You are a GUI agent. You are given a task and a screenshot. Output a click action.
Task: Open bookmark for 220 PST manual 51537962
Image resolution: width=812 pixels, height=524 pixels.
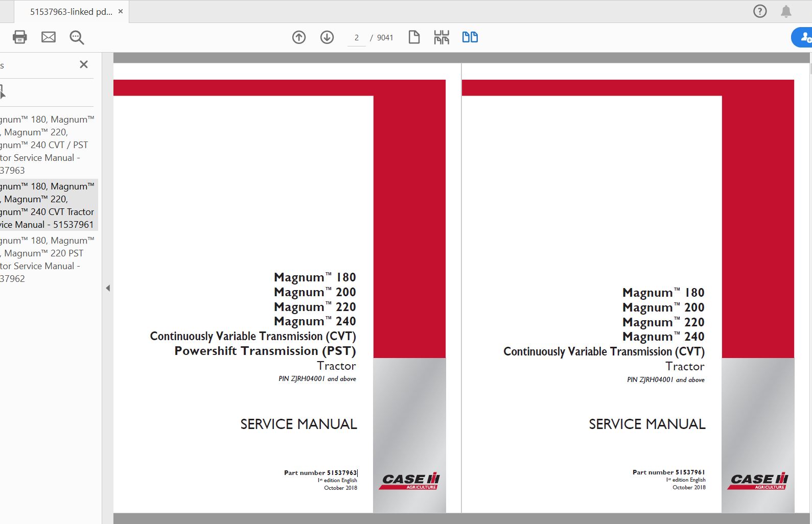47,259
